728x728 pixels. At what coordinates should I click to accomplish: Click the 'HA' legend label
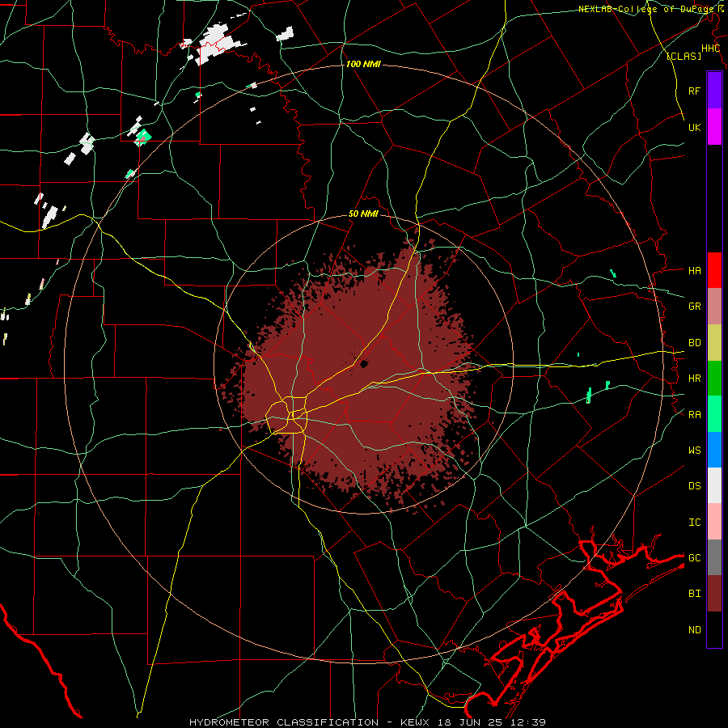(694, 271)
